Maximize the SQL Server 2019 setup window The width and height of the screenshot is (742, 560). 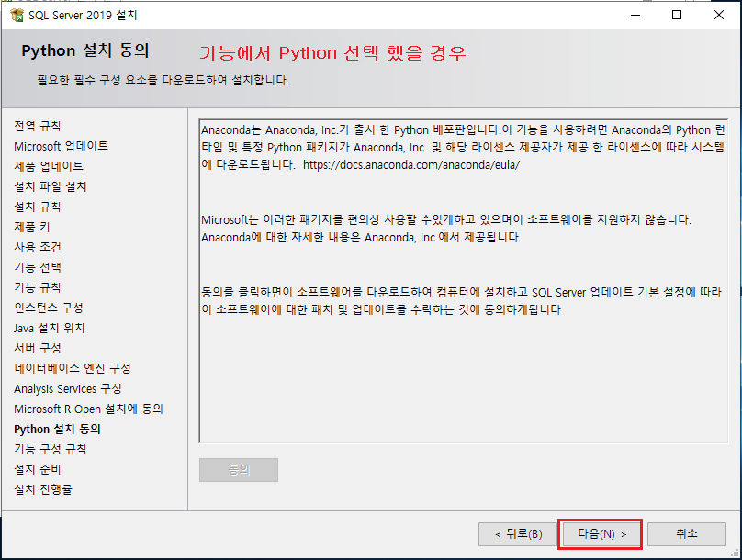click(677, 15)
